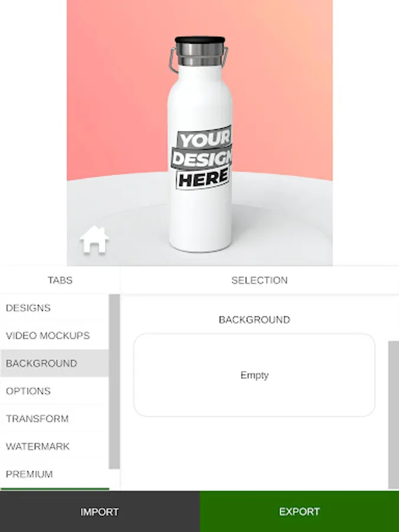The image size is (399, 532).
Task: Switch to the BACKGROUND tab
Action: pyautogui.click(x=54, y=364)
